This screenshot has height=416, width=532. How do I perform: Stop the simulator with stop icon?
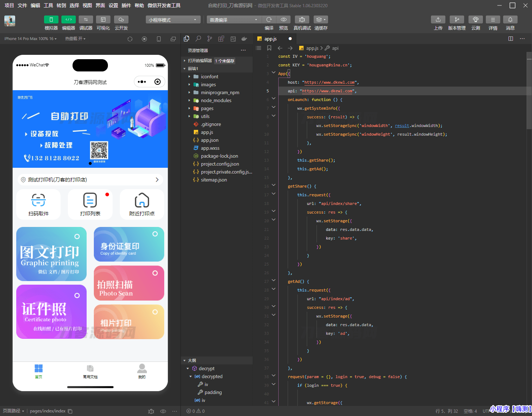[x=144, y=39]
